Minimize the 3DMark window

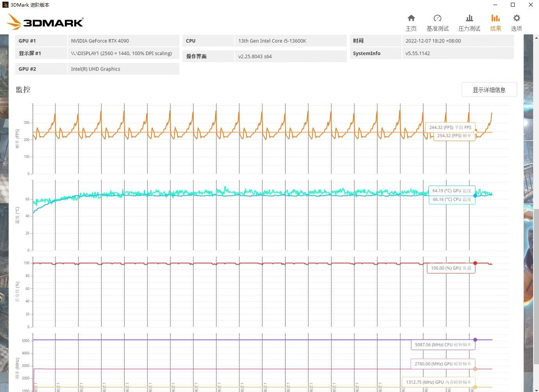click(495, 5)
